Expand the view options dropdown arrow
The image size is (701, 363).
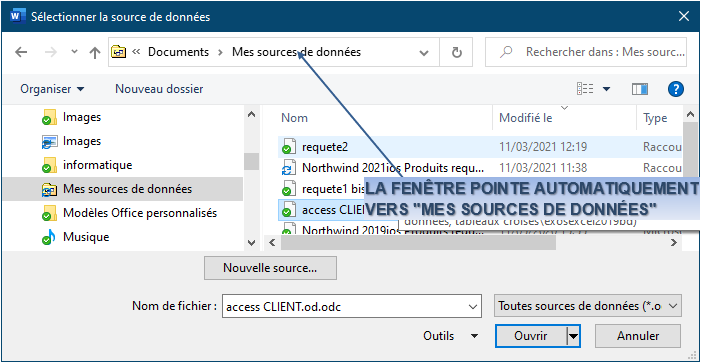607,89
